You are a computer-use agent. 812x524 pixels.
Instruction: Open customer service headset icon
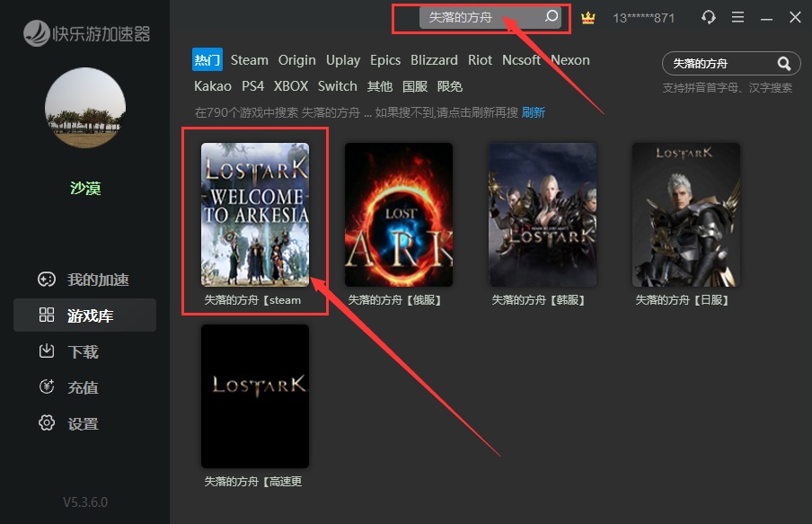pos(709,17)
